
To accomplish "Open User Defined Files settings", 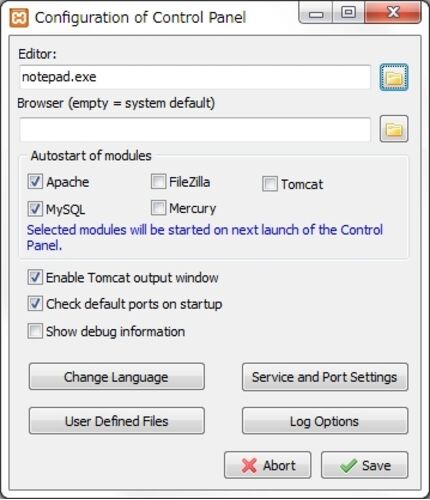I will pyautogui.click(x=117, y=421).
